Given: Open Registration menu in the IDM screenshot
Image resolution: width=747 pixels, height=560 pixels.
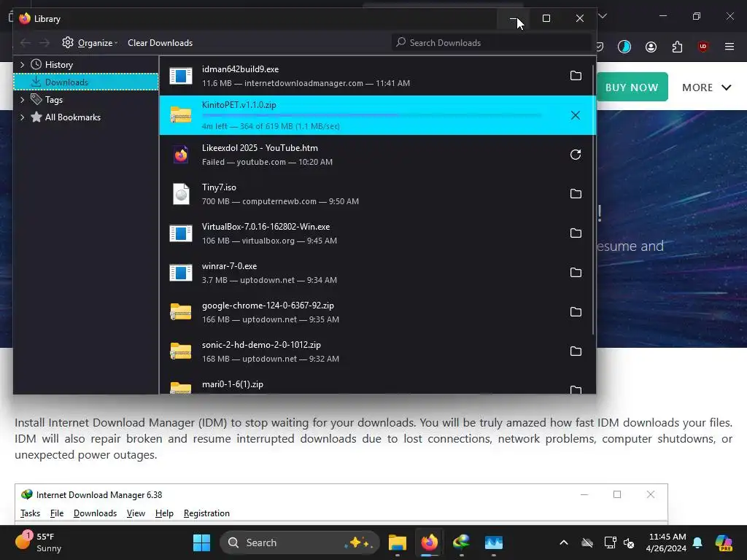Looking at the screenshot, I should point(206,513).
